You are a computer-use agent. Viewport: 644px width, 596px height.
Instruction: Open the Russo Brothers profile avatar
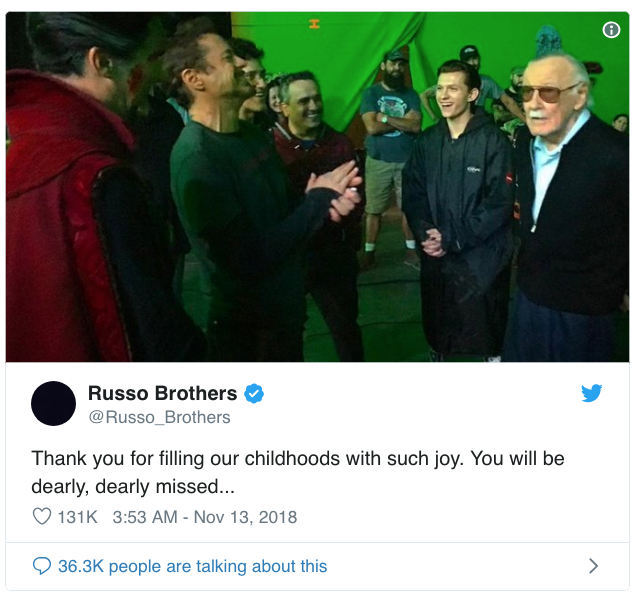(x=53, y=403)
